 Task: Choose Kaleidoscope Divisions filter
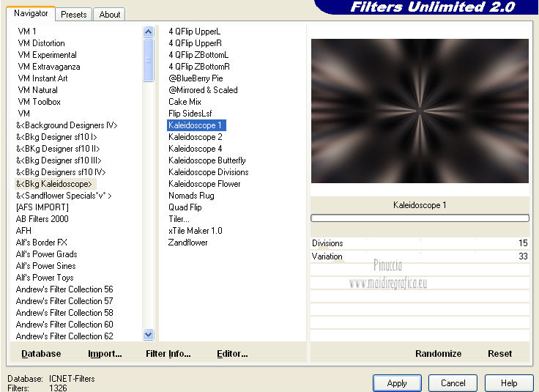[208, 172]
